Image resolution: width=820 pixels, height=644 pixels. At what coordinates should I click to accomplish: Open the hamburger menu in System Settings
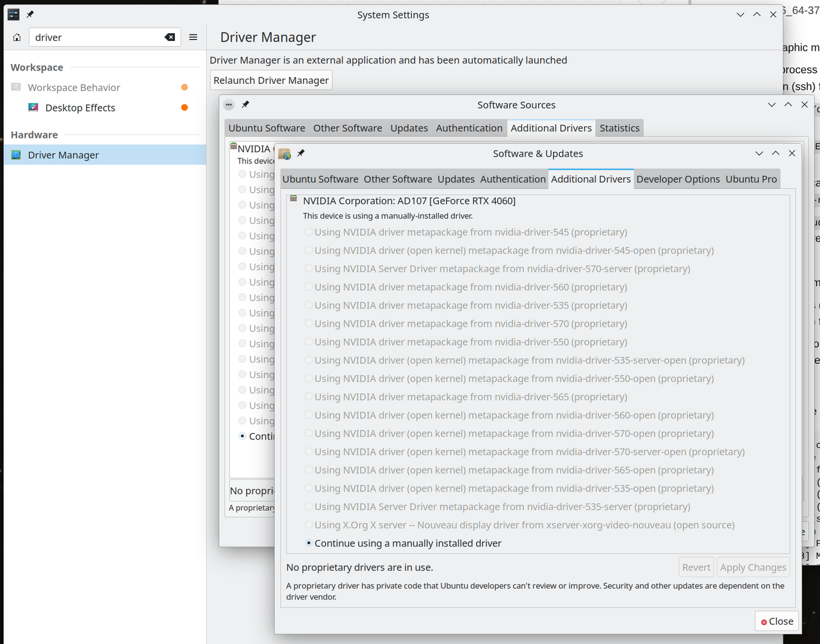click(x=193, y=37)
